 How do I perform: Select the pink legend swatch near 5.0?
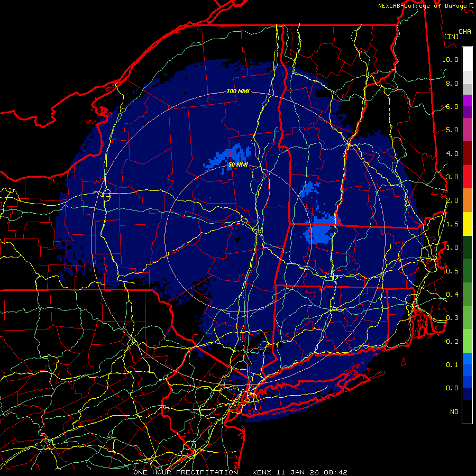point(467,130)
